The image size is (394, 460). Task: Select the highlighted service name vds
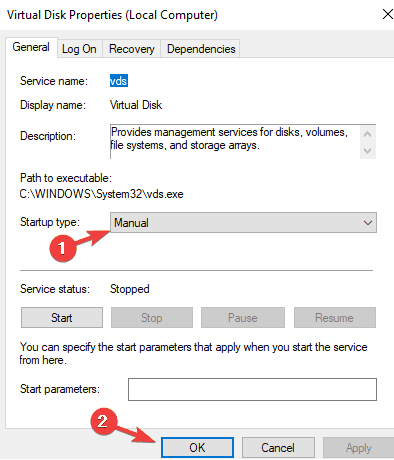[x=119, y=81]
